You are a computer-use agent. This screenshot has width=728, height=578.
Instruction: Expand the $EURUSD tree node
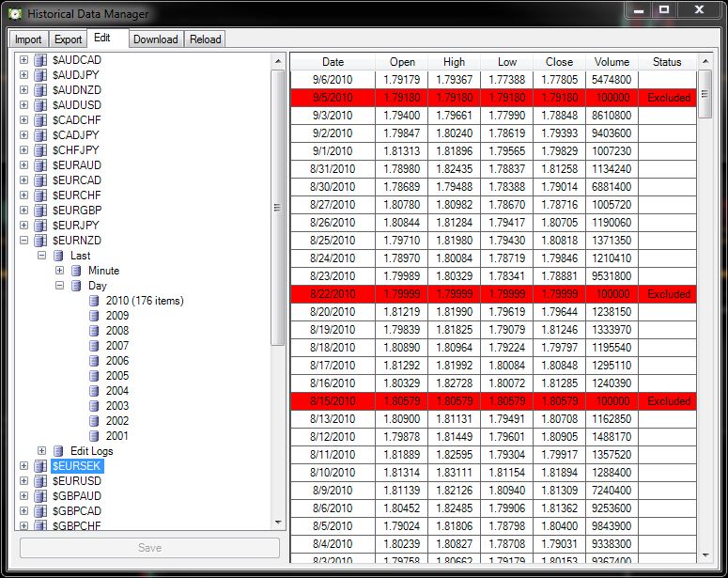tap(23, 481)
